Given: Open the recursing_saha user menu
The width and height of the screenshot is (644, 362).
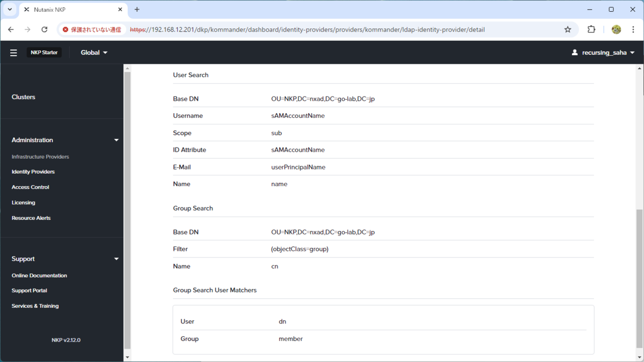Looking at the screenshot, I should [x=603, y=53].
